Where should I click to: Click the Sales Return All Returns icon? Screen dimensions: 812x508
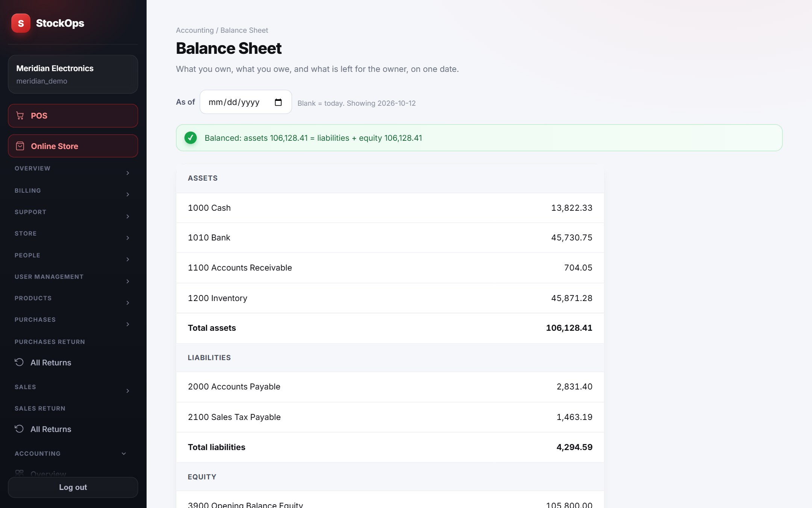click(x=19, y=429)
